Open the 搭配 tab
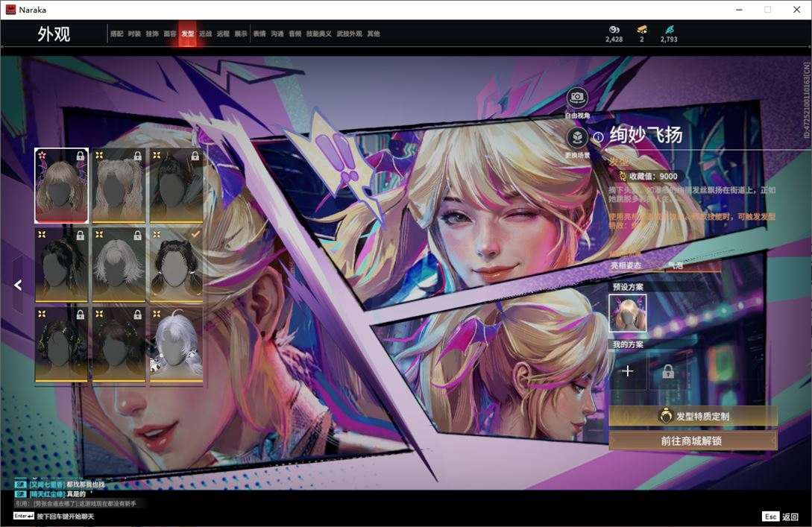 tap(116, 34)
